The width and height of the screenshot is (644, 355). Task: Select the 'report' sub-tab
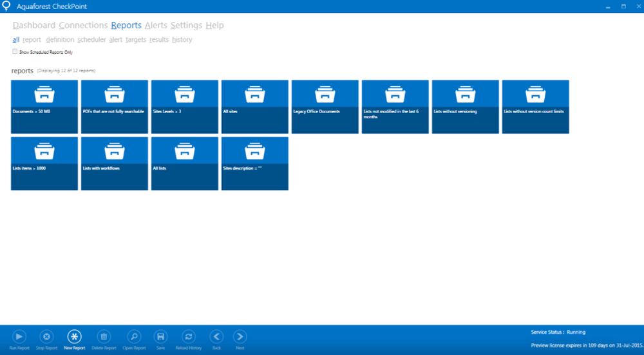(x=32, y=40)
